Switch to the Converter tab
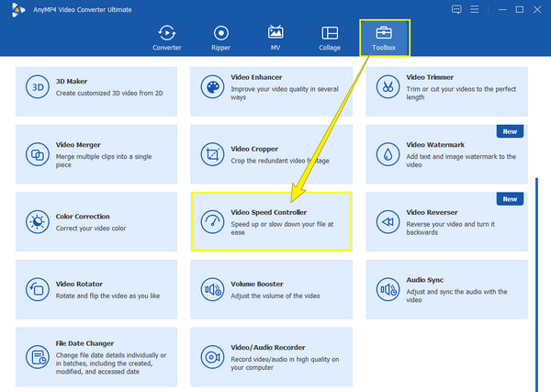Screen dimensions: 551x392 [x=167, y=38]
